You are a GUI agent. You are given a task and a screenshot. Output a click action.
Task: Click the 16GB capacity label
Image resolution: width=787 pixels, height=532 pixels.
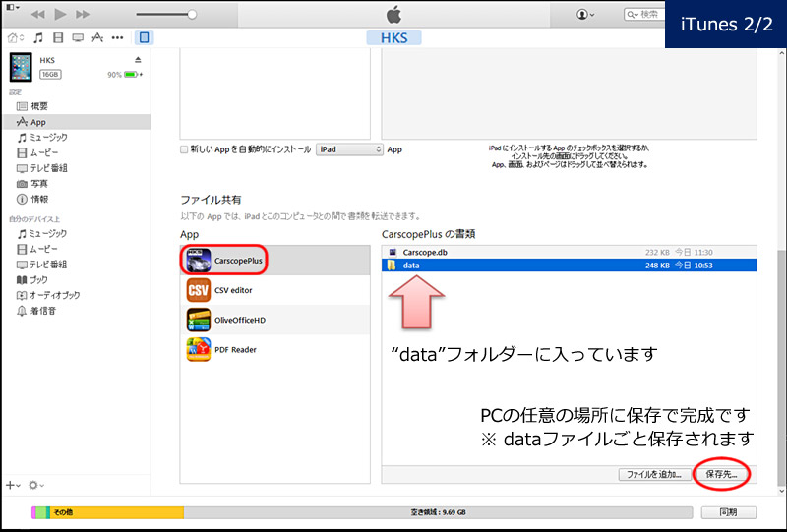50,75
